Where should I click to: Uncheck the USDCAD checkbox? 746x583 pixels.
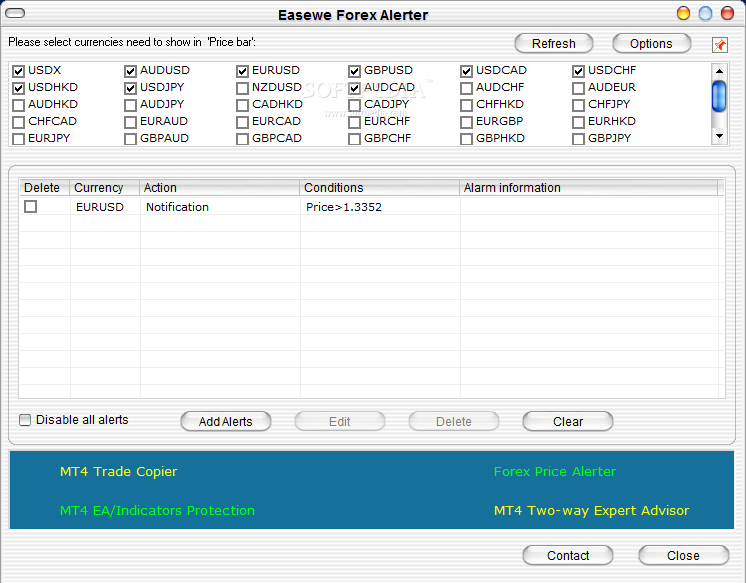pos(466,71)
